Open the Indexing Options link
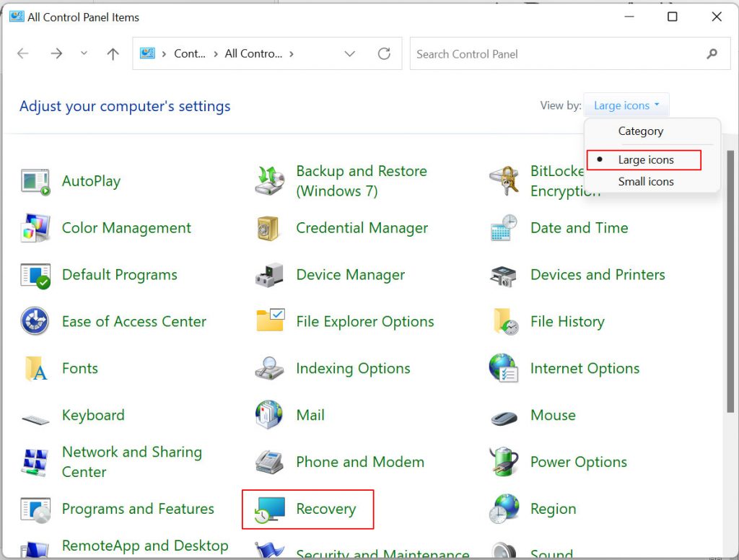Screen dimensions: 739x560 [354, 369]
